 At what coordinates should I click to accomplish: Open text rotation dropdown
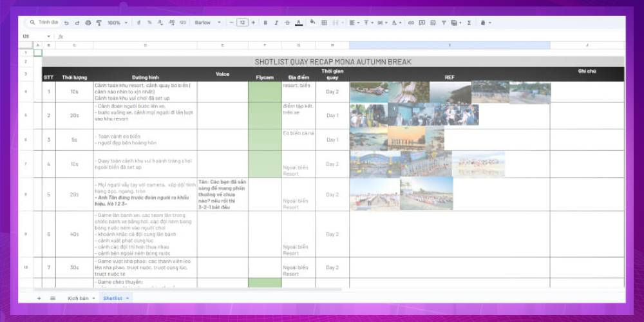pyautogui.click(x=396, y=23)
